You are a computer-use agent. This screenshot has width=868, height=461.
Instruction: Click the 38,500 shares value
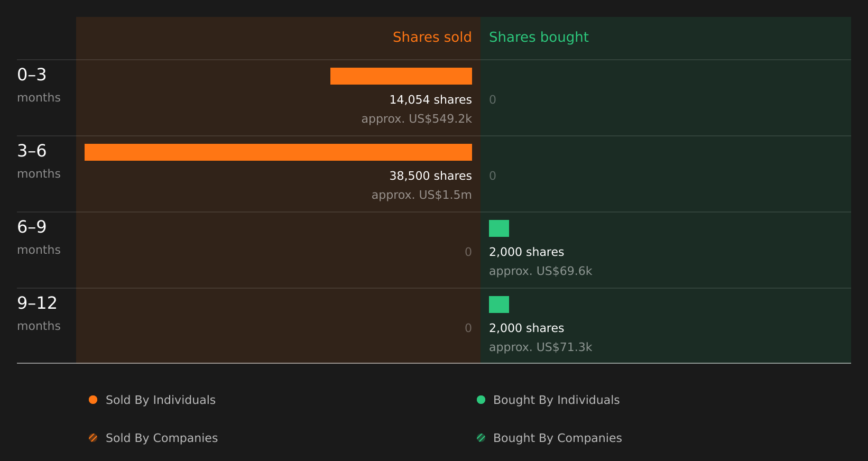point(430,176)
